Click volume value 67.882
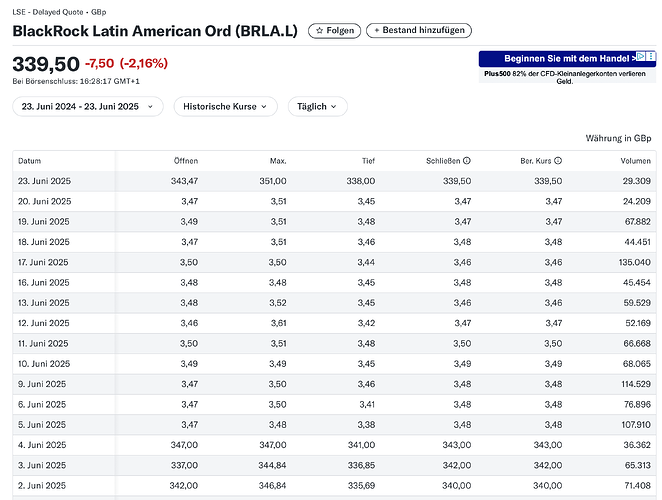 point(638,222)
